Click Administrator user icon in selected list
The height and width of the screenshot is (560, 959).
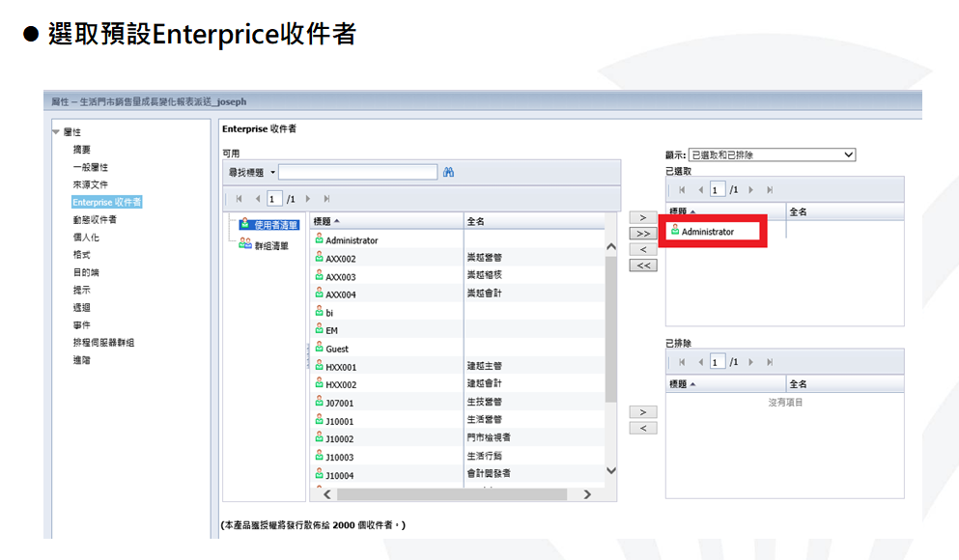675,232
